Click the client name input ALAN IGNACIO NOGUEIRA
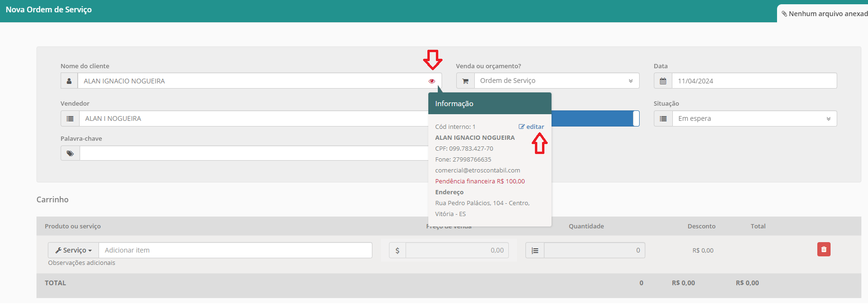 point(260,81)
